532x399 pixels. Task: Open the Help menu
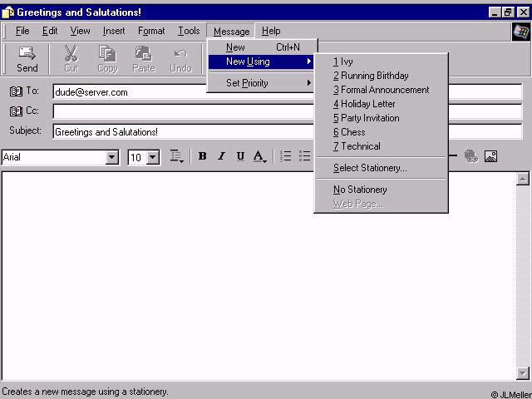pyautogui.click(x=271, y=31)
